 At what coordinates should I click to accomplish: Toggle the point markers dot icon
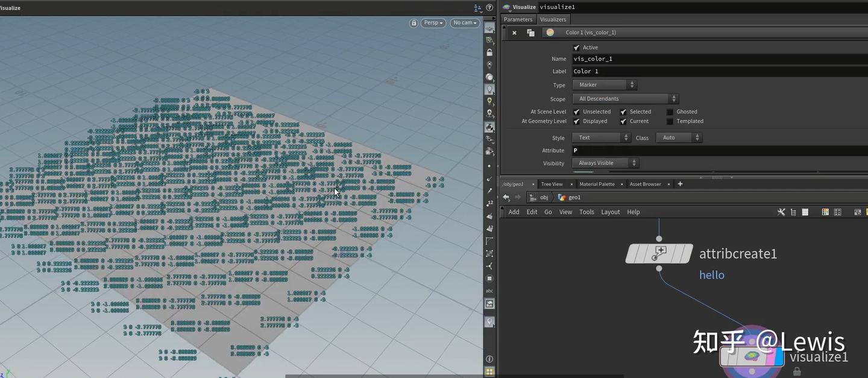pyautogui.click(x=489, y=166)
